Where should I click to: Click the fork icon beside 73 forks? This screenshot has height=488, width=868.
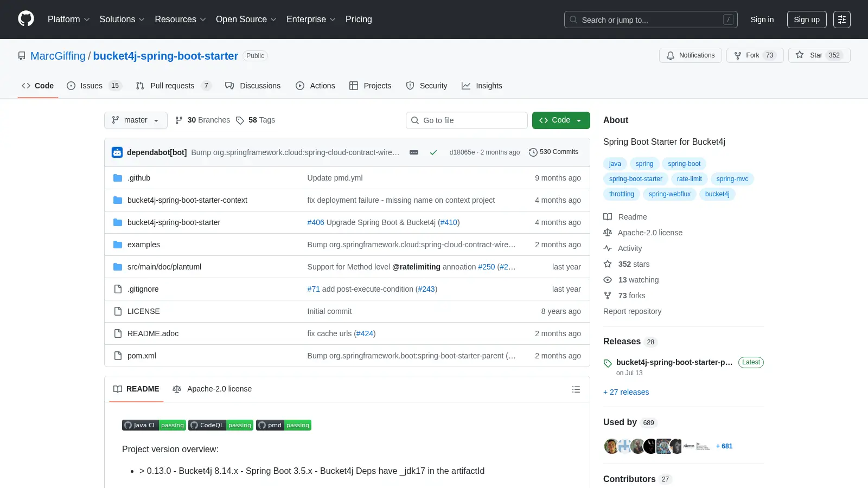coord(608,296)
